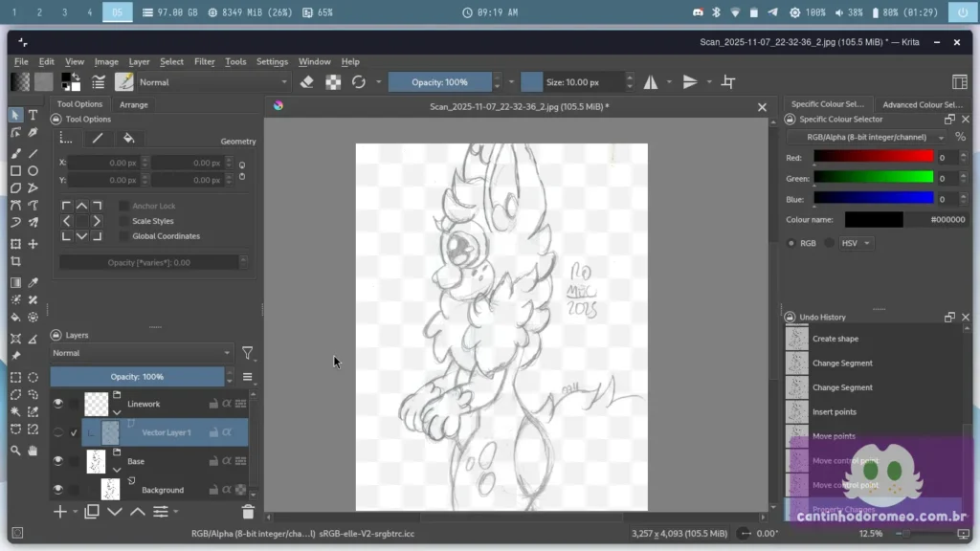Screen dimensions: 980x551
Task: Switch to the Arrange tab
Action: point(133,104)
